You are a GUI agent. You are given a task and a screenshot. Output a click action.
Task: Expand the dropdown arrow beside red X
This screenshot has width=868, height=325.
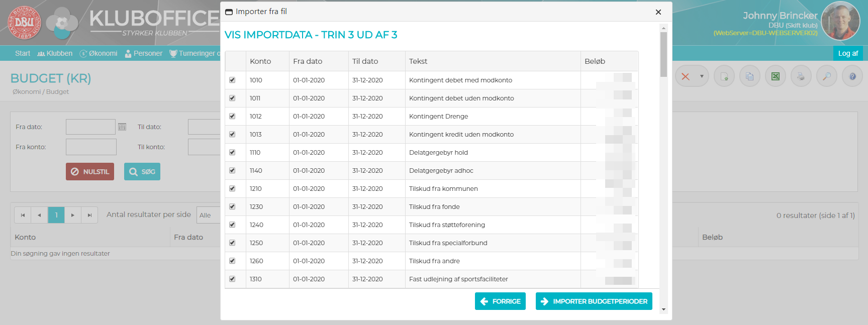pyautogui.click(x=702, y=76)
